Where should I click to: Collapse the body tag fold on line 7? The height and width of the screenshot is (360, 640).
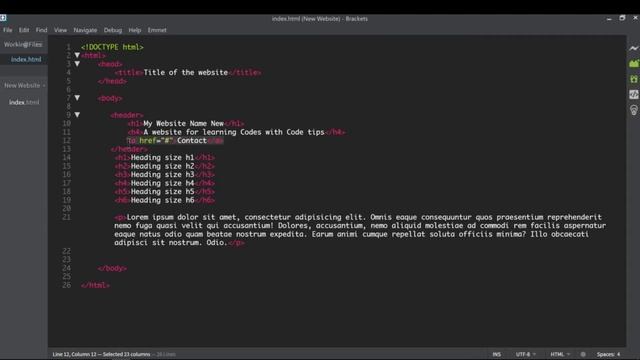point(77,98)
